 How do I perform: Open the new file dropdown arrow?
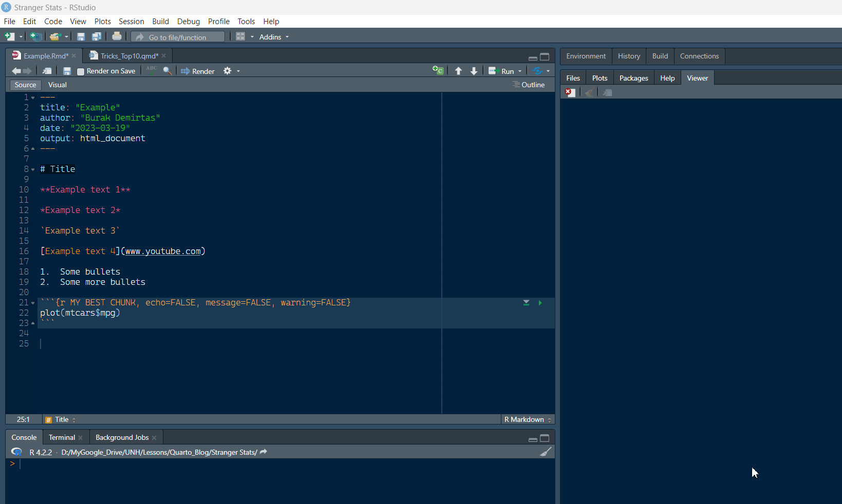(21, 37)
